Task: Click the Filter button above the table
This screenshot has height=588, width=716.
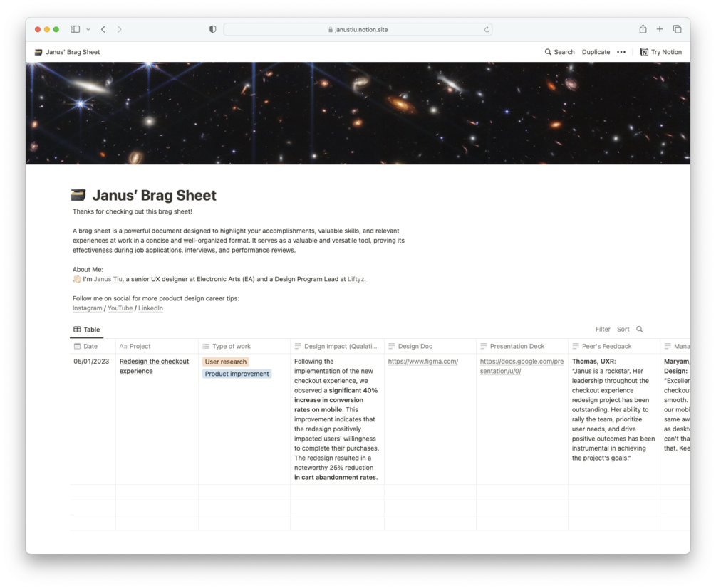Action: (603, 330)
